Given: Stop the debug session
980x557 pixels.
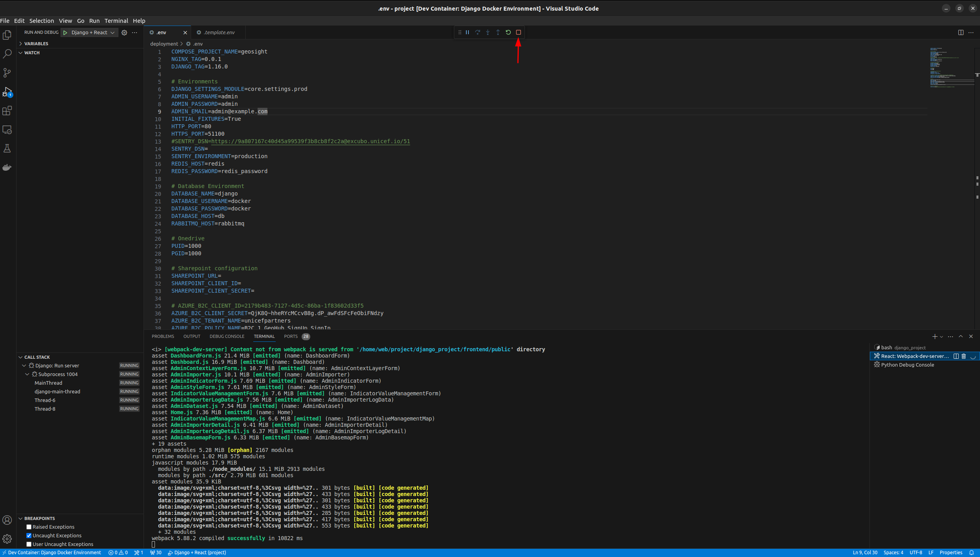Looking at the screenshot, I should coord(518,32).
